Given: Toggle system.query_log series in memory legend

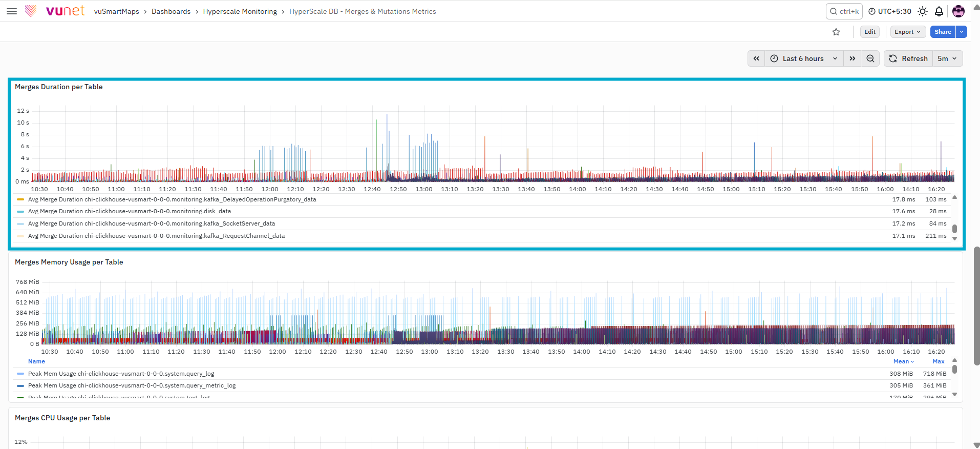Looking at the screenshot, I should (x=121, y=374).
